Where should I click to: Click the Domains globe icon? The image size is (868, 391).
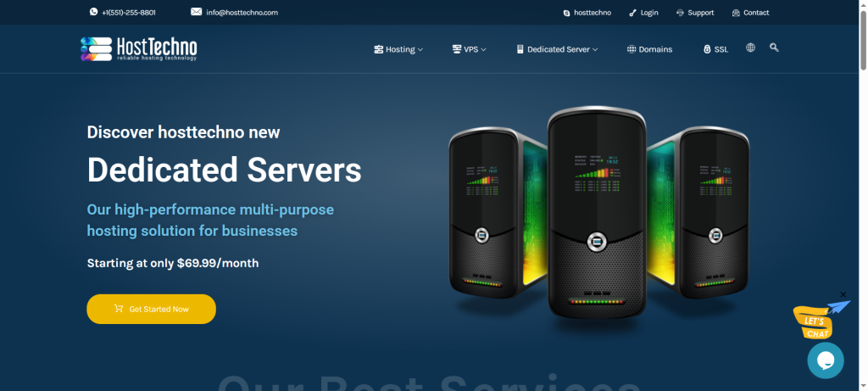632,49
